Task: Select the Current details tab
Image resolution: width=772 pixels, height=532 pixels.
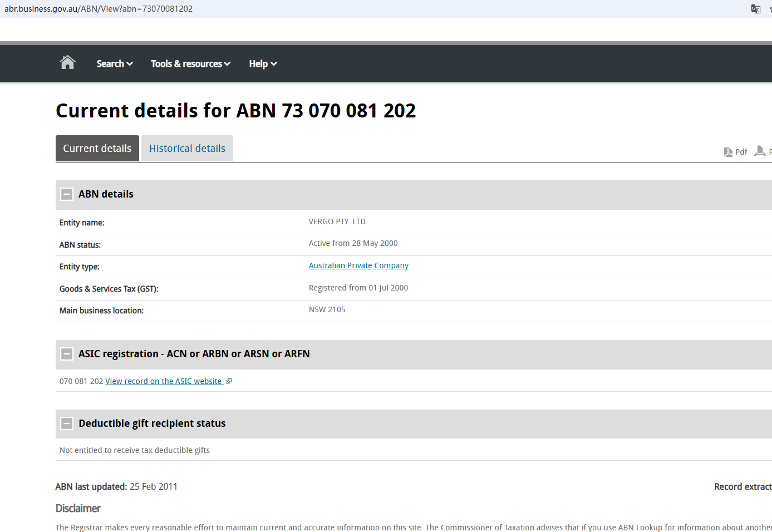Action: [97, 149]
